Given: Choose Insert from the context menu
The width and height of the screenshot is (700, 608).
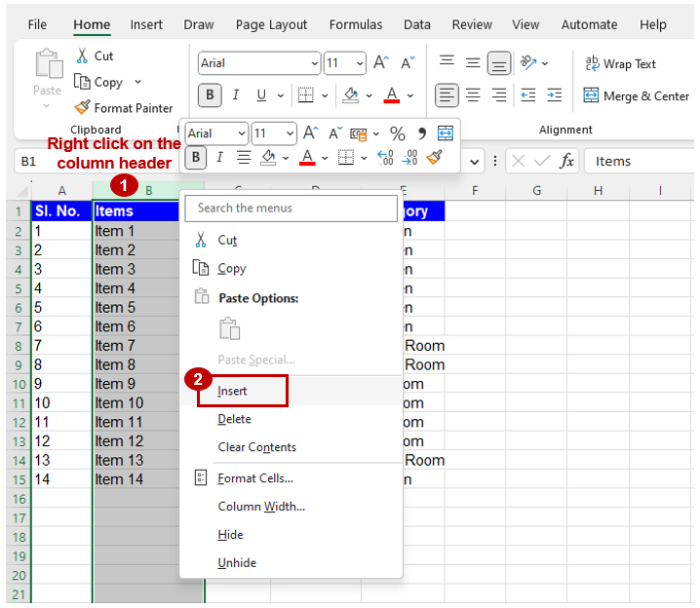Looking at the screenshot, I should 292,391.
